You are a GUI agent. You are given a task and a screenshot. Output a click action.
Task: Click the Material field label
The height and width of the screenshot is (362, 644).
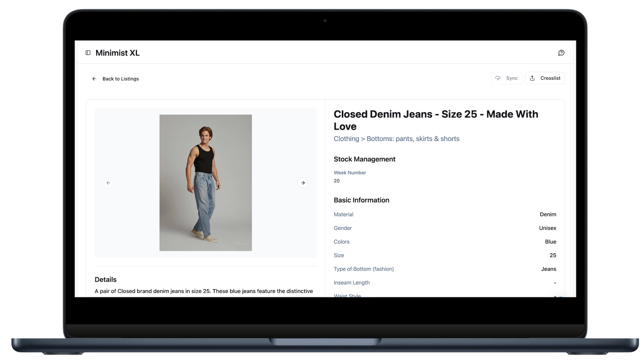coord(343,214)
